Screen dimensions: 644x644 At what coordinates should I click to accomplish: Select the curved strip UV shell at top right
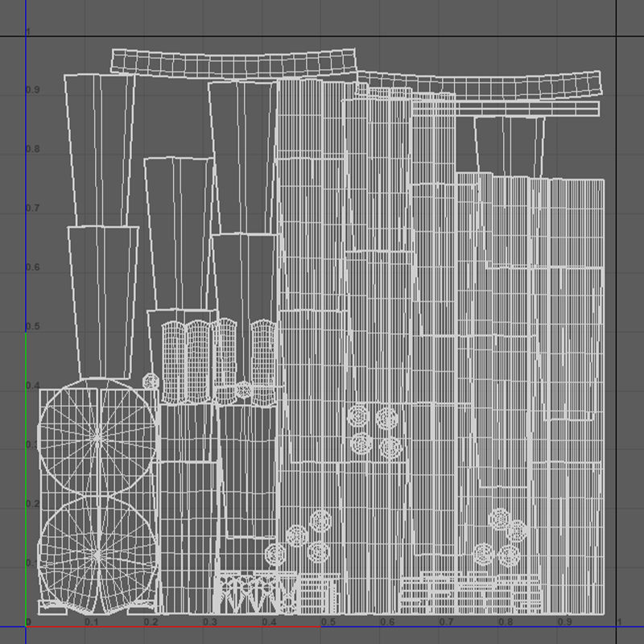point(479,85)
